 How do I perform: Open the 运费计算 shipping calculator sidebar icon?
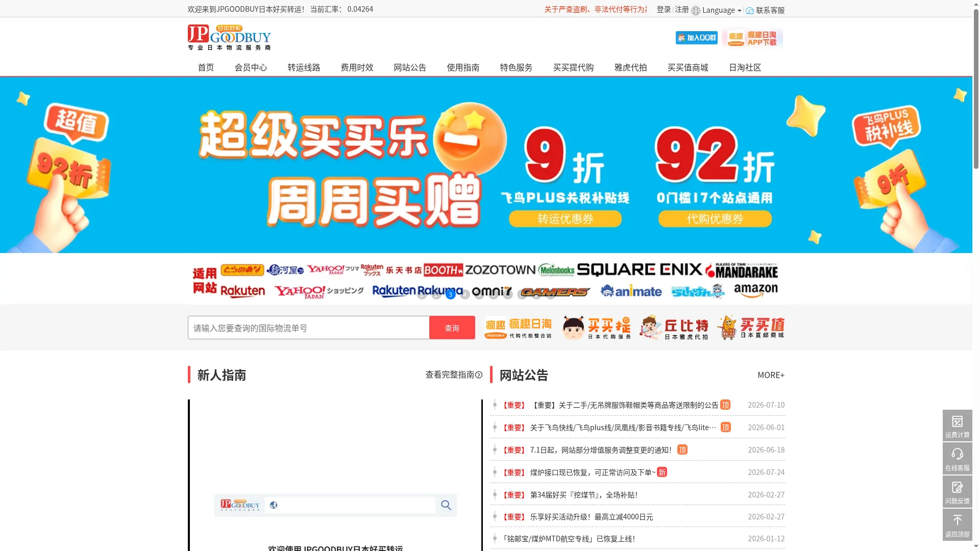957,425
